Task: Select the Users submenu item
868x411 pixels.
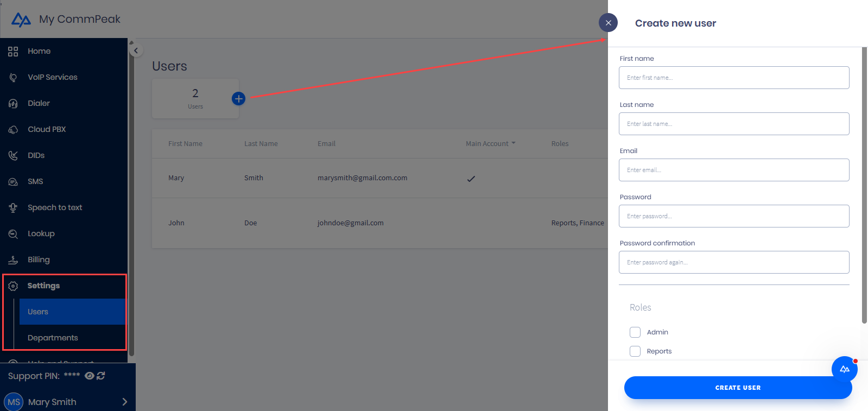Action: click(73, 312)
